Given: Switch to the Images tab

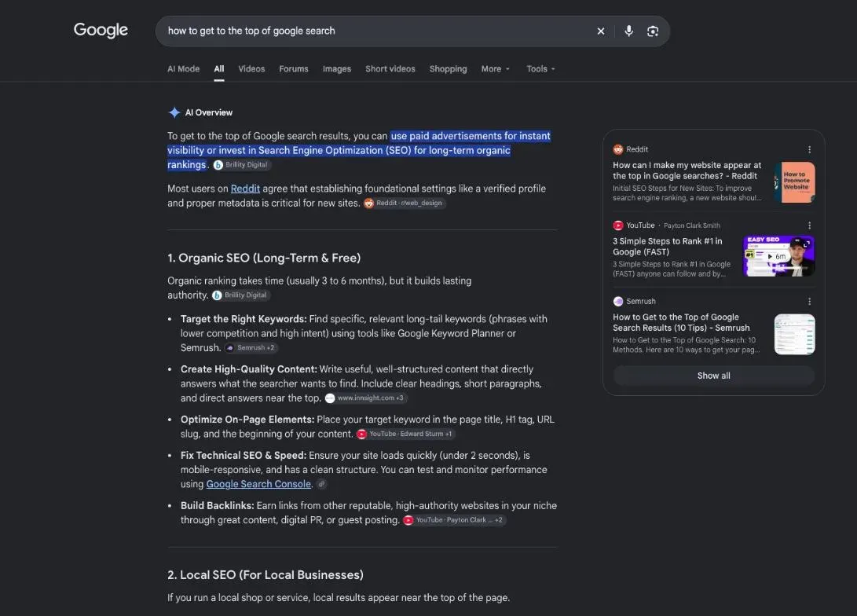Looking at the screenshot, I should pos(337,69).
